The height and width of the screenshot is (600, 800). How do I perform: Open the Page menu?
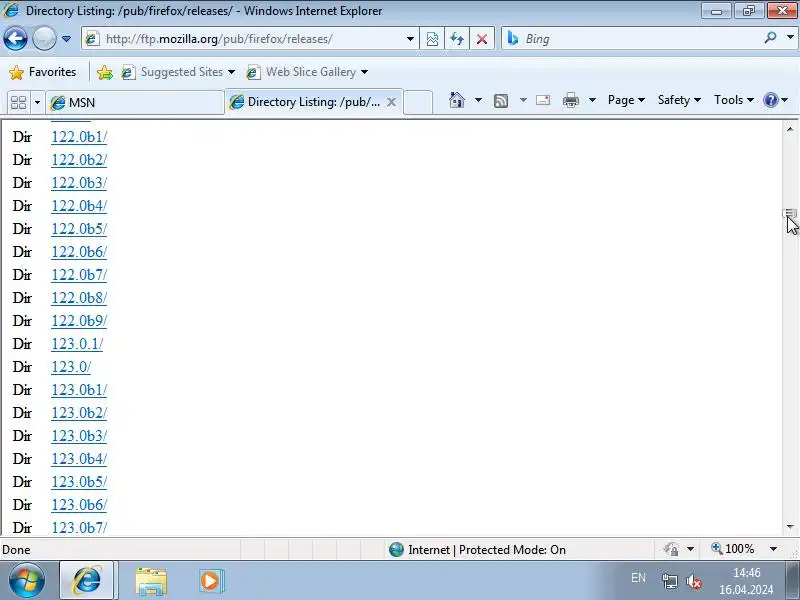(626, 100)
